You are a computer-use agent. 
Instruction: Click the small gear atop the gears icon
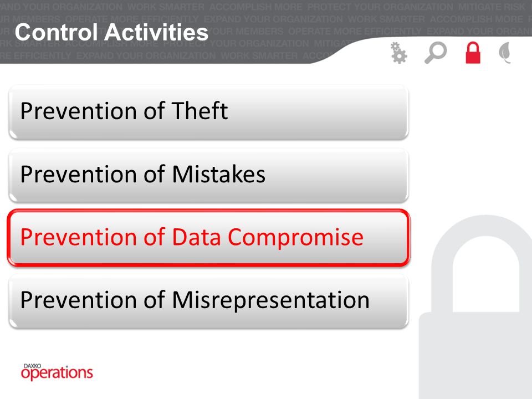click(x=395, y=47)
